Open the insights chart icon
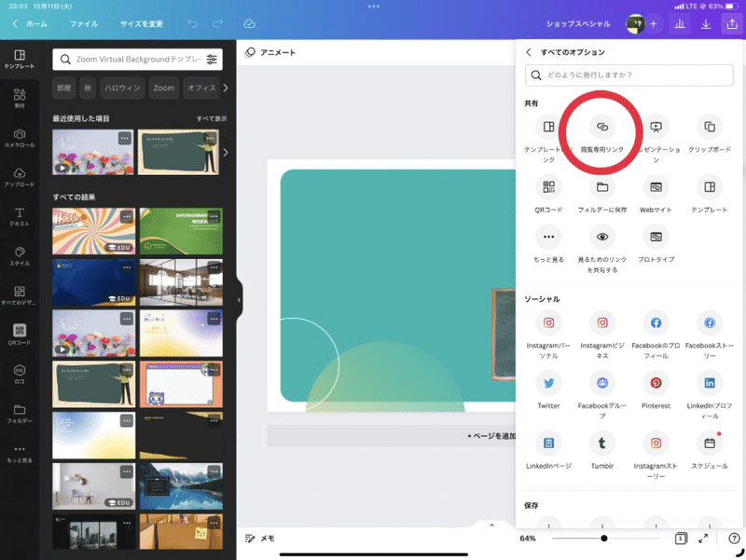The image size is (746, 560). (x=680, y=24)
